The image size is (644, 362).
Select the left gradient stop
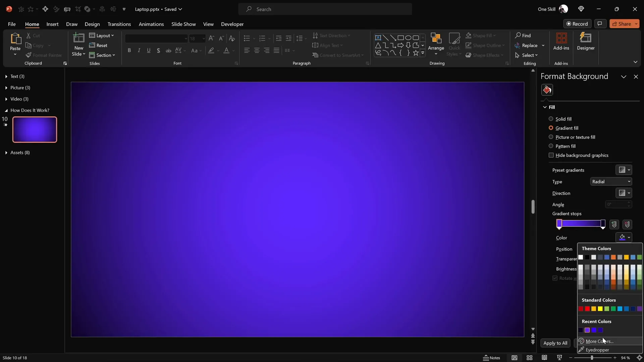559,224
